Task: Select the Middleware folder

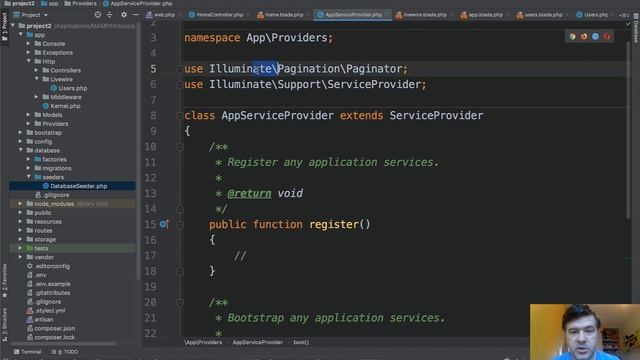Action: click(x=66, y=97)
